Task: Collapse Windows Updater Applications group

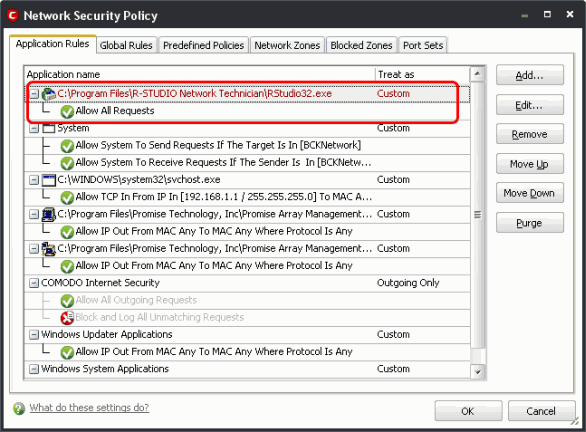Action: click(x=34, y=334)
